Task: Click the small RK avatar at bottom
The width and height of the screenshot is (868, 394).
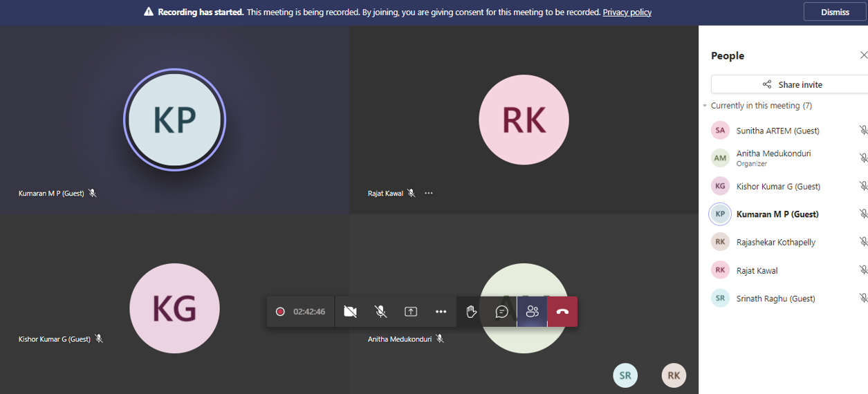Action: pyautogui.click(x=674, y=375)
